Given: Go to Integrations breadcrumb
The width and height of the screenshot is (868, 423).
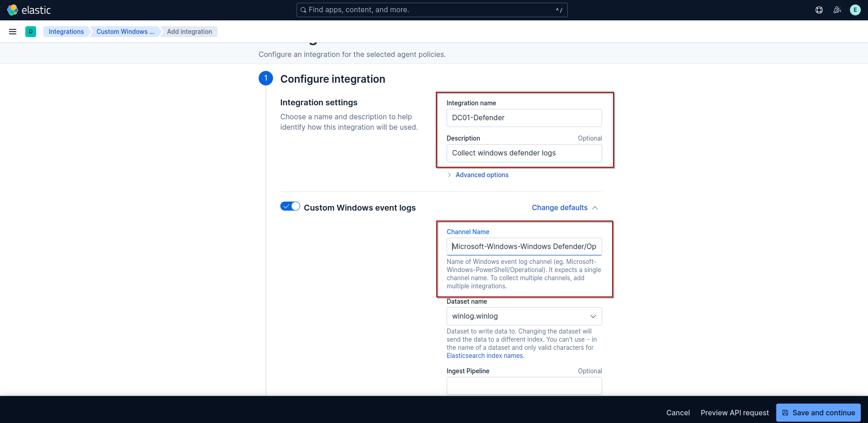Looking at the screenshot, I should tap(66, 32).
